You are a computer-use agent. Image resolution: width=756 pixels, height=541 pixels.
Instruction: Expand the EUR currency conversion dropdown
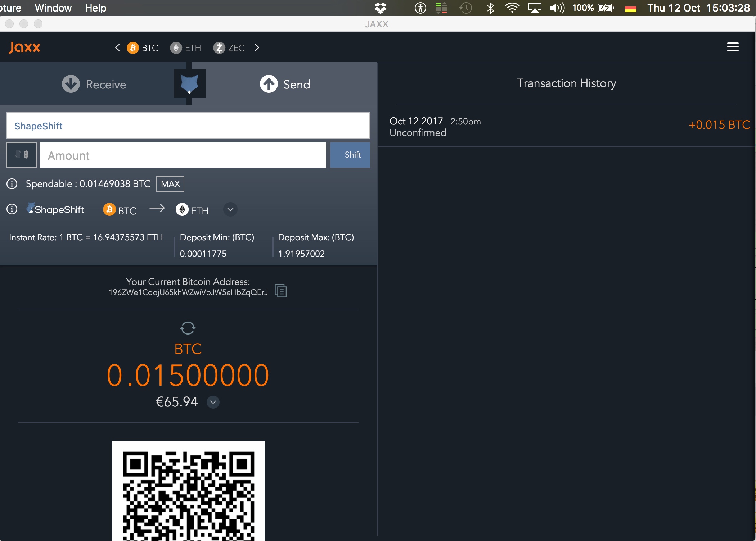(214, 402)
